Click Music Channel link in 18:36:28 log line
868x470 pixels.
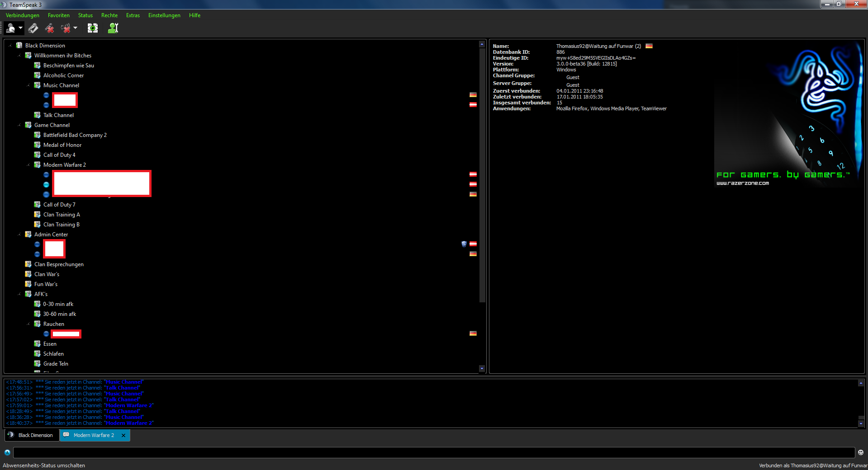click(124, 417)
